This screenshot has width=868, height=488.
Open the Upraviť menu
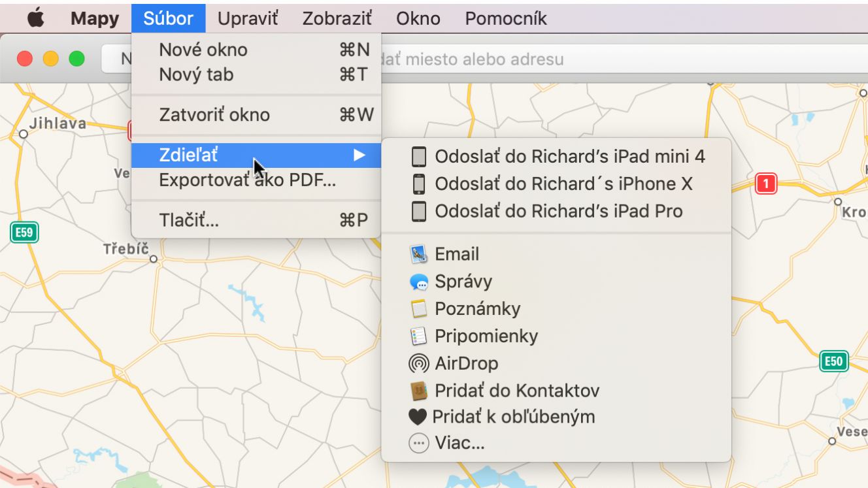point(248,18)
